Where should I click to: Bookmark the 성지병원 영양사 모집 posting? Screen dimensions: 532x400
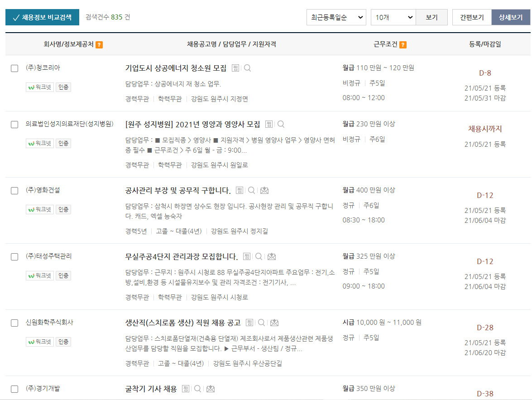268,124
